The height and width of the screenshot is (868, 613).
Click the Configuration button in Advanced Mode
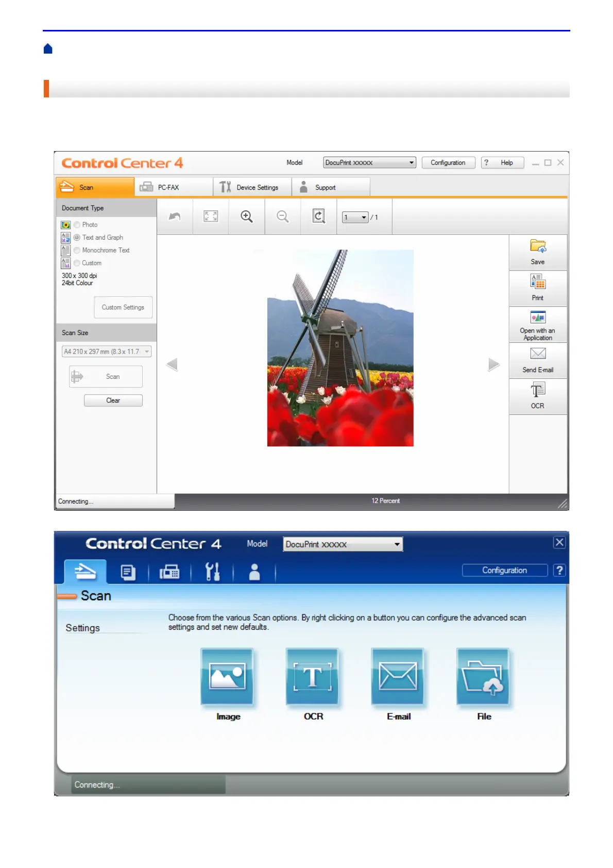tap(505, 570)
